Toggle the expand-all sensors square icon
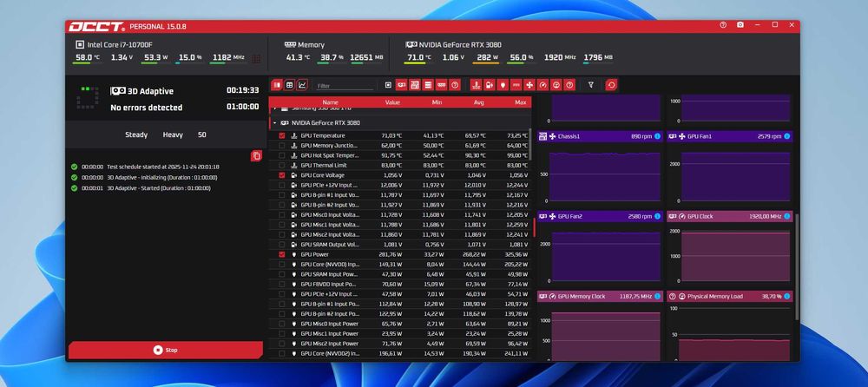The width and height of the screenshot is (868, 387). [x=388, y=85]
